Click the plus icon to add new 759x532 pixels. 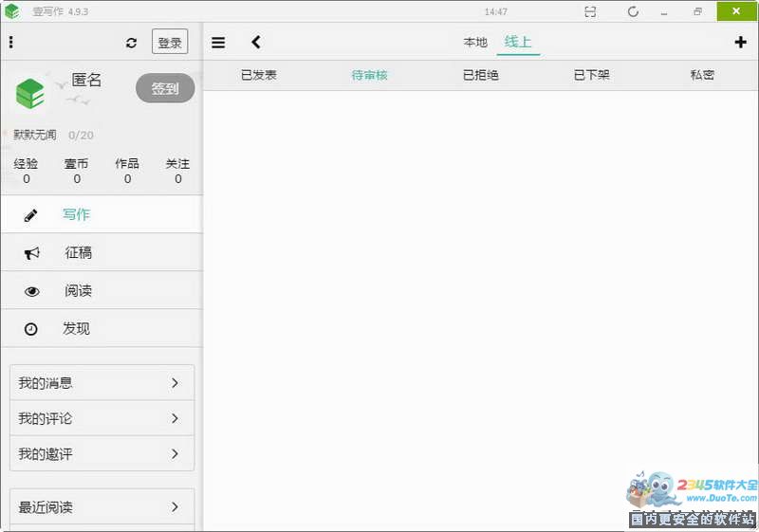740,42
